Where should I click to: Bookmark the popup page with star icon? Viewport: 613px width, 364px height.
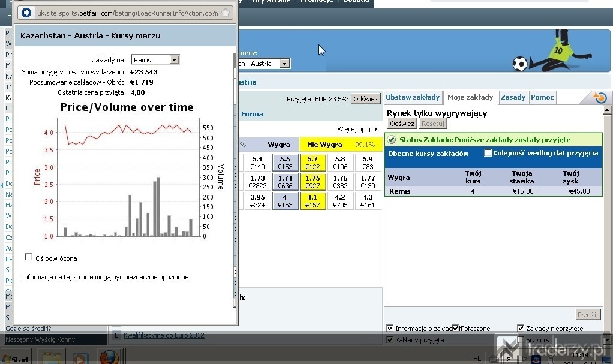tap(226, 13)
